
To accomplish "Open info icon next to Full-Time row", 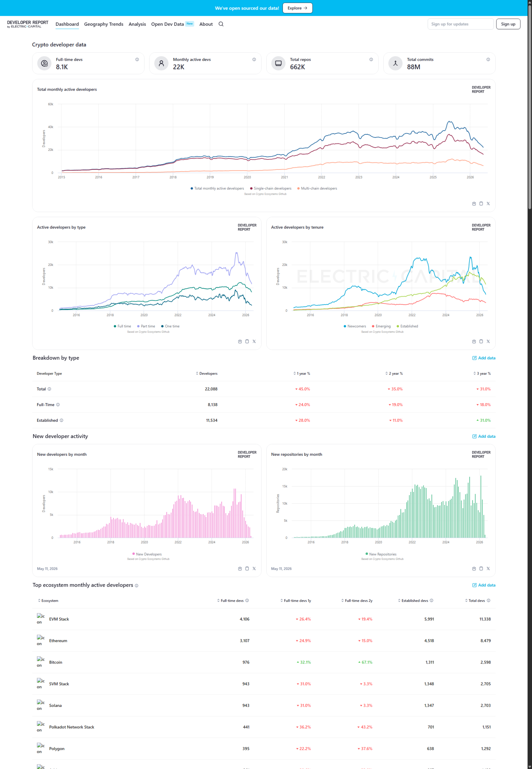I will [x=58, y=405].
